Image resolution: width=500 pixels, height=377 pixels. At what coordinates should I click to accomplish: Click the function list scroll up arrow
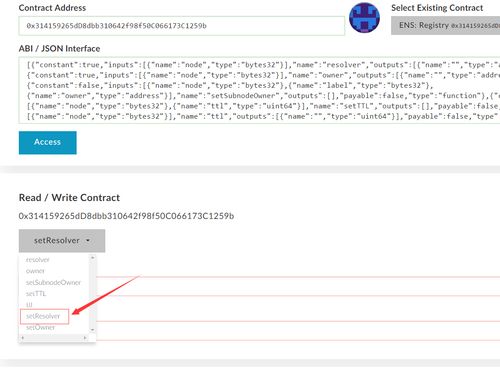[x=93, y=258]
